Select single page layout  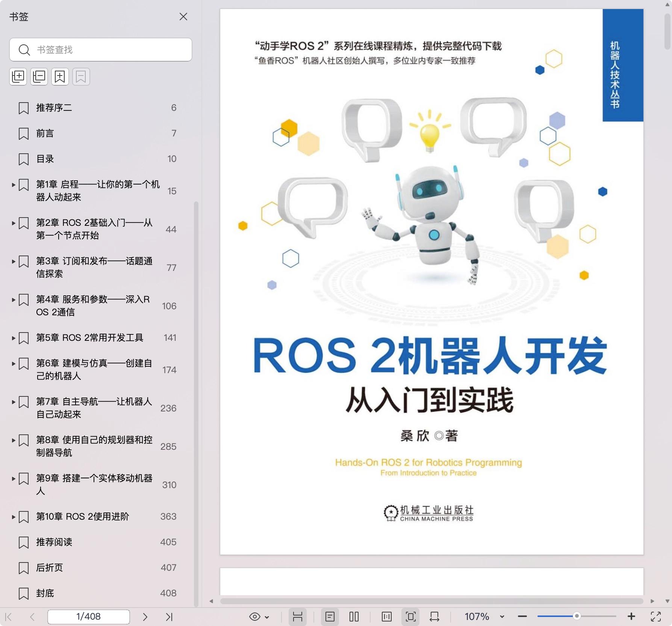[x=330, y=617]
